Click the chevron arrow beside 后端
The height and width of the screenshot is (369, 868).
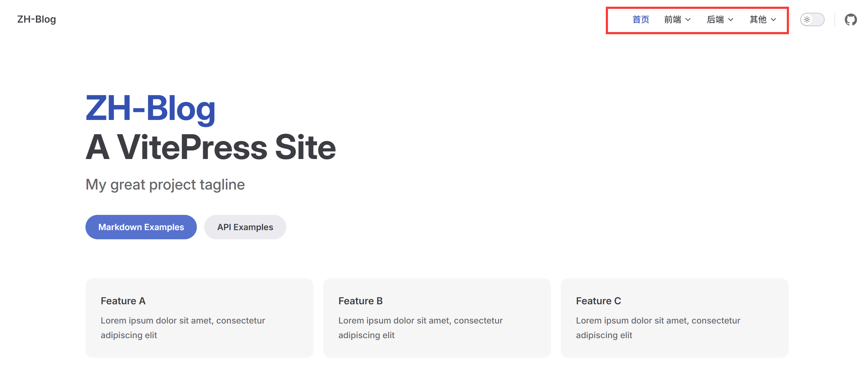tap(731, 20)
